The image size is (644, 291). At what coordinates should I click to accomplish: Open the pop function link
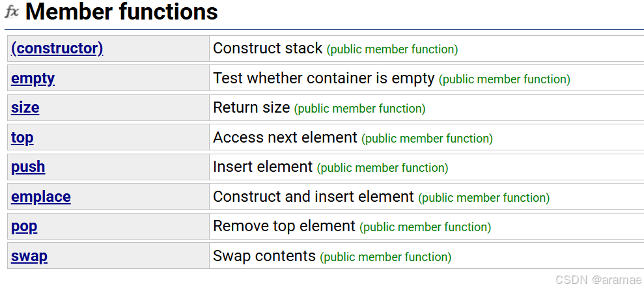pos(24,226)
